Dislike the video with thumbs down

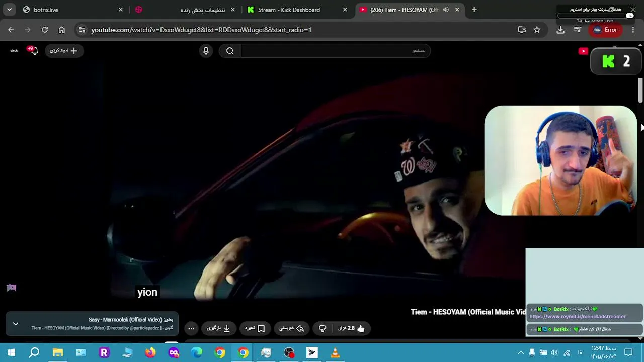point(323,328)
